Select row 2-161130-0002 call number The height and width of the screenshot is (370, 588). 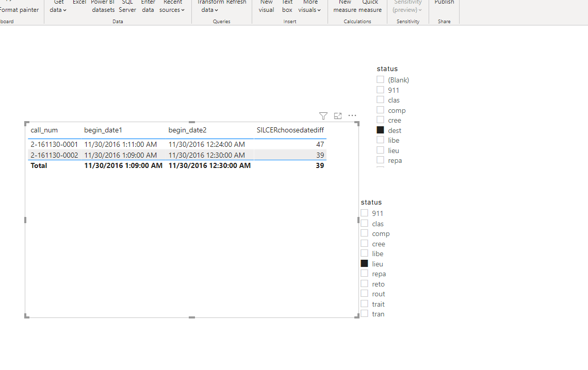[54, 155]
